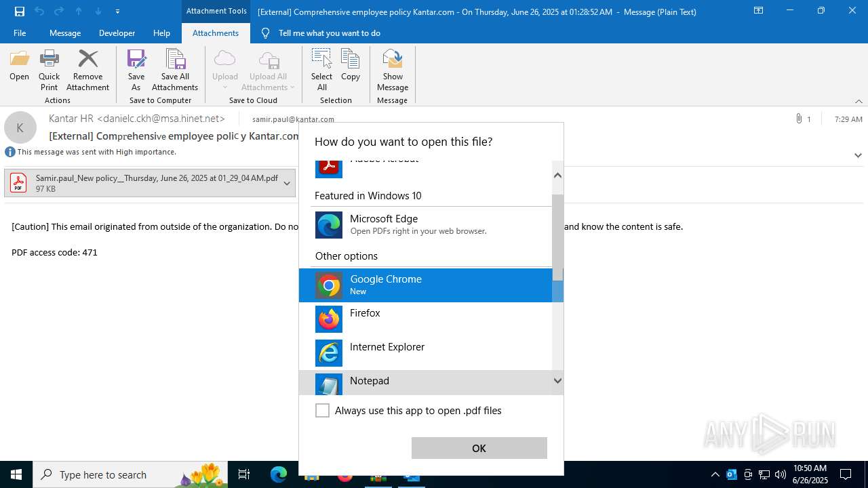Open the PDF attachment dropdown arrow
Screen dimensions: 868x488
point(287,183)
